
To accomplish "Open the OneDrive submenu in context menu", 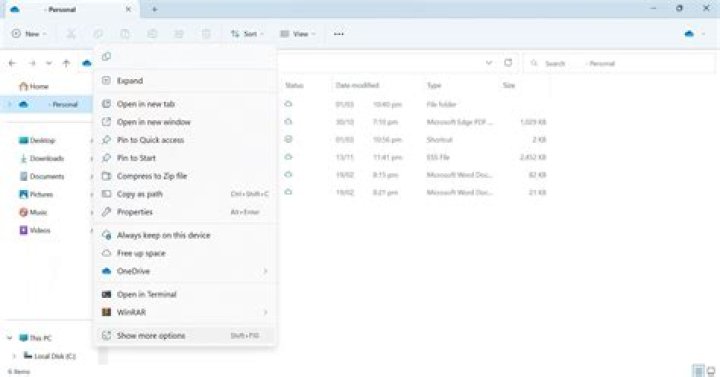I will click(x=185, y=271).
